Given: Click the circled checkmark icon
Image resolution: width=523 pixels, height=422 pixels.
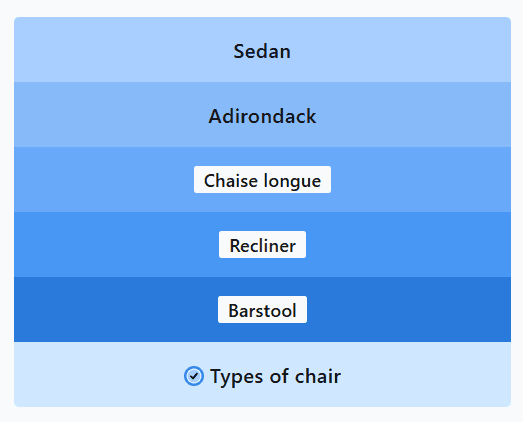Looking at the screenshot, I should pyautogui.click(x=194, y=376).
